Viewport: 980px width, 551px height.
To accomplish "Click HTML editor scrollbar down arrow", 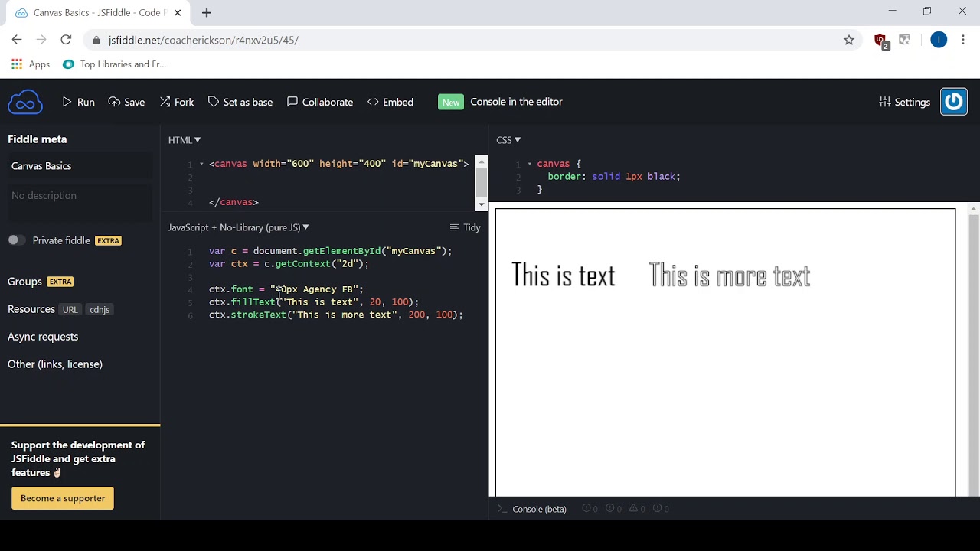I will click(481, 204).
